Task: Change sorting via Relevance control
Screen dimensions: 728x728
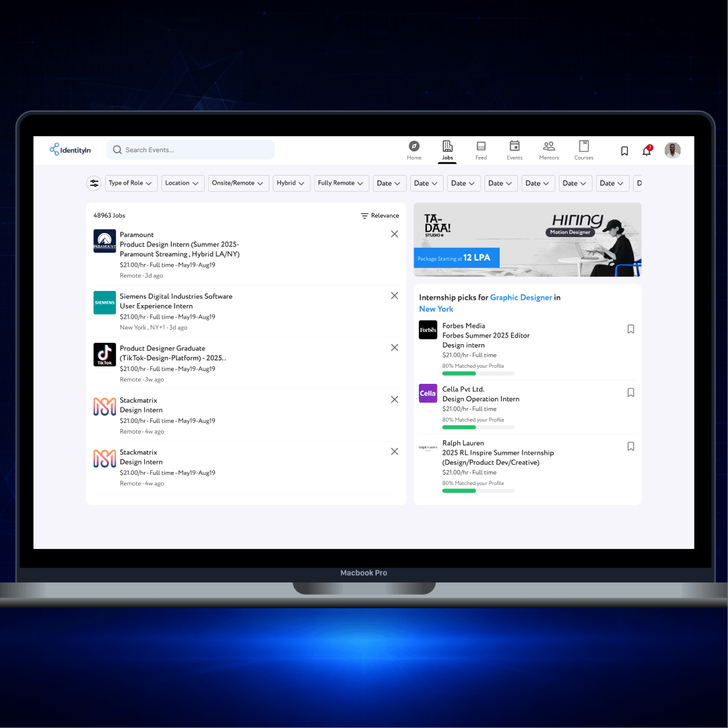Action: (380, 216)
